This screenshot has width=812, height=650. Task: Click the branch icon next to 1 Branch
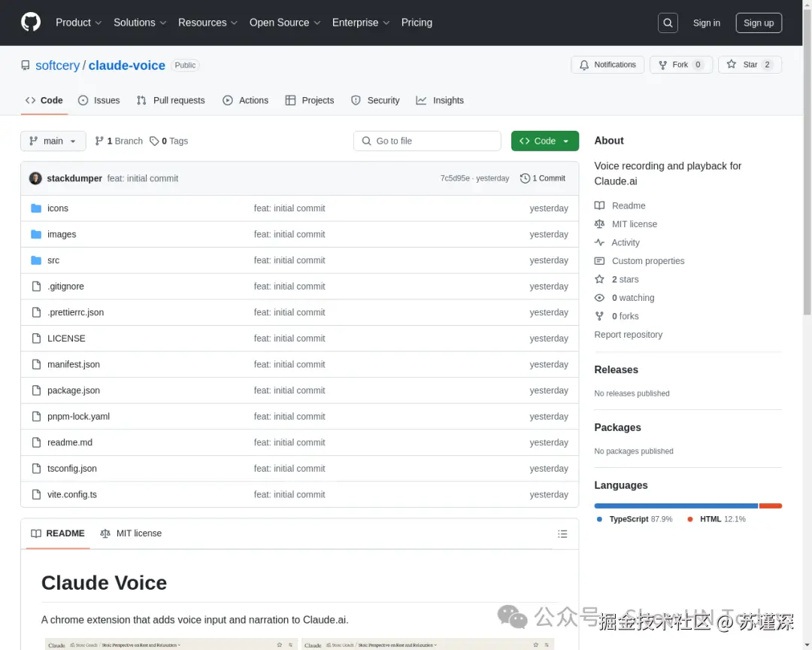(x=99, y=141)
